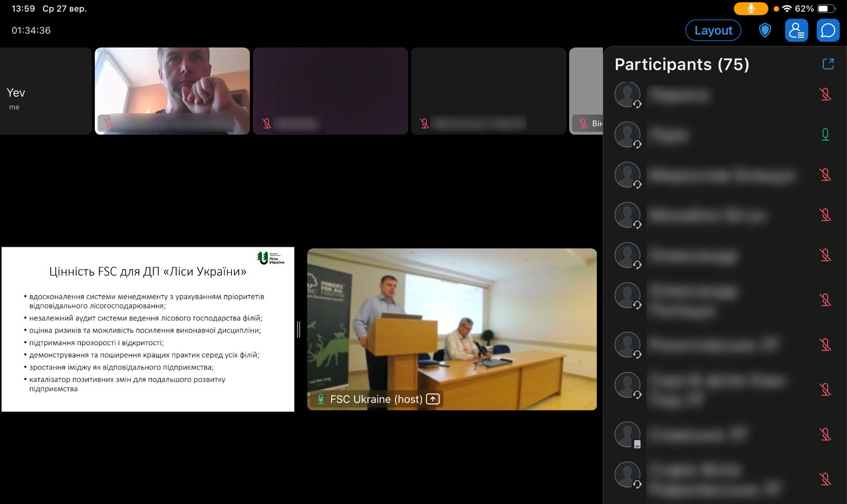The image size is (847, 504).
Task: Toggle the Participants panel icon
Action: click(796, 30)
